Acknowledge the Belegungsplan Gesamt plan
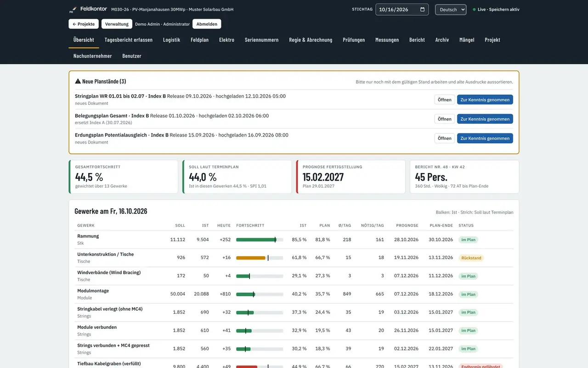The width and height of the screenshot is (588, 368). click(x=485, y=119)
